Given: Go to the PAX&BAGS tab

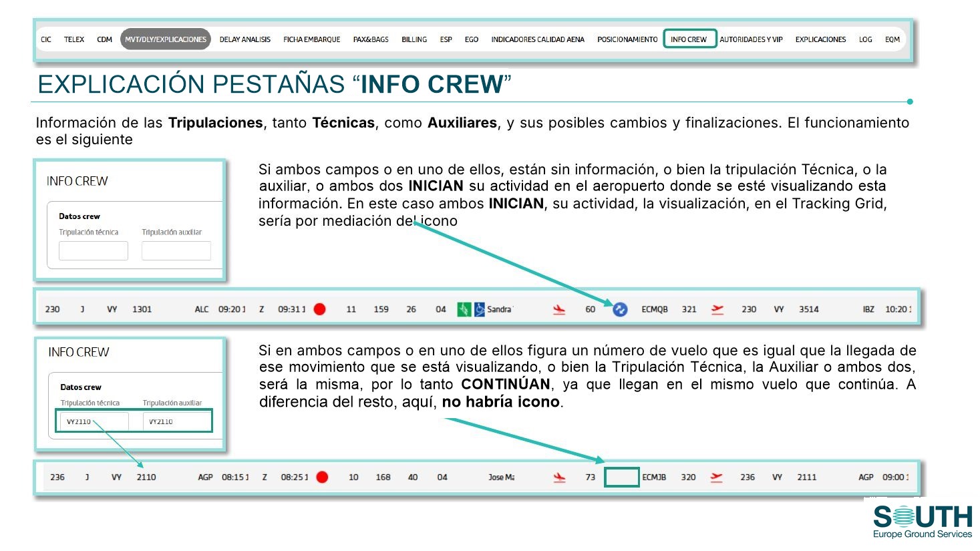Looking at the screenshot, I should 371,39.
